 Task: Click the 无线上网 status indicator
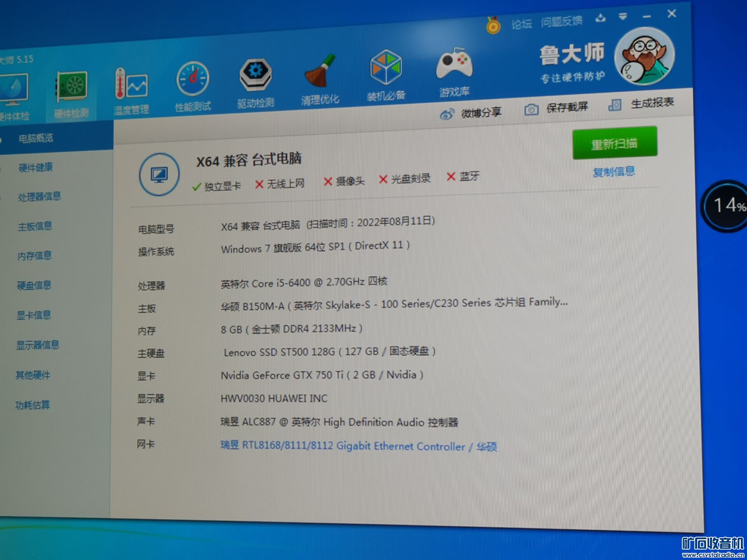(280, 184)
